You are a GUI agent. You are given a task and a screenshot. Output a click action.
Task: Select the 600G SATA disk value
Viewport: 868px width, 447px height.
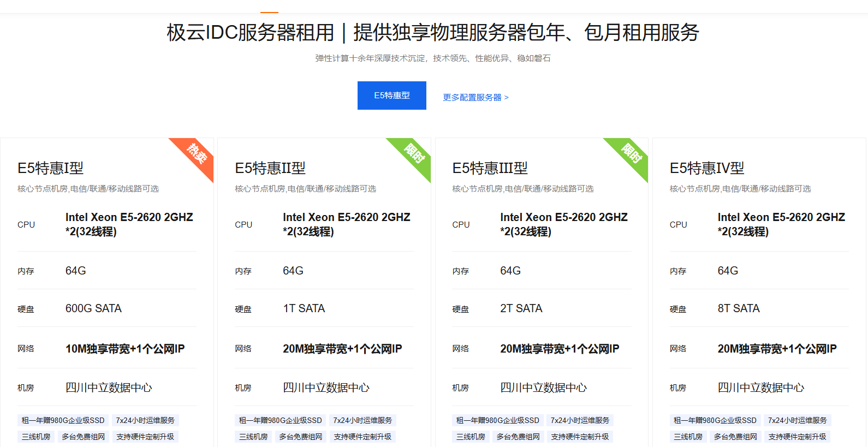pyautogui.click(x=93, y=308)
